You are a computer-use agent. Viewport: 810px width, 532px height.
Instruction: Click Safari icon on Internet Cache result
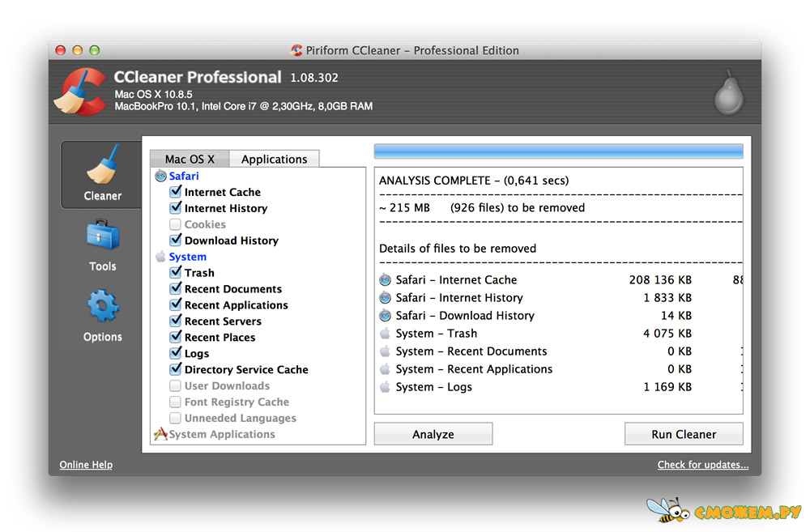point(385,280)
